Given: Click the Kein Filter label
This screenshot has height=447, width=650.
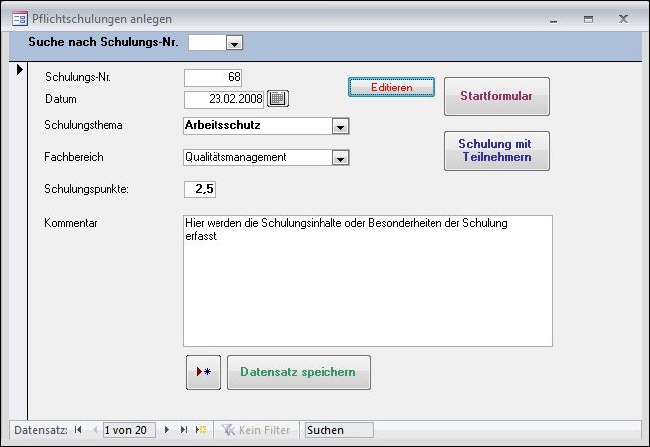Looking at the screenshot, I should 264,430.
